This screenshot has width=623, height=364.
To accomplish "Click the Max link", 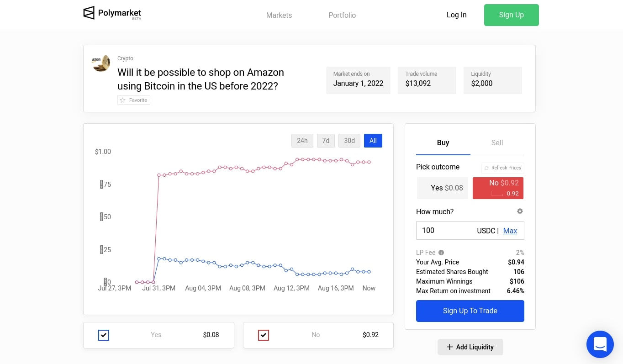I will [x=510, y=231].
